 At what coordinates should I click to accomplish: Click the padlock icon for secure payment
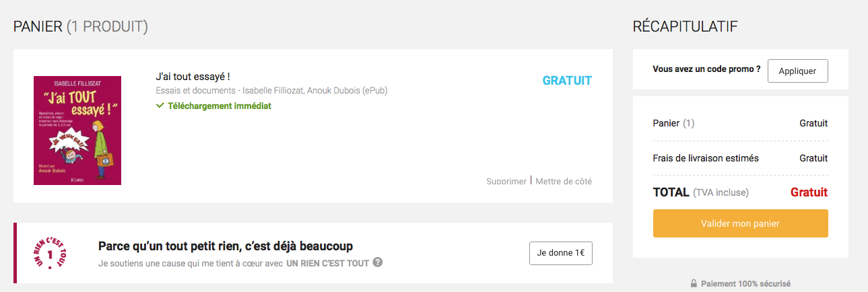[x=694, y=284]
